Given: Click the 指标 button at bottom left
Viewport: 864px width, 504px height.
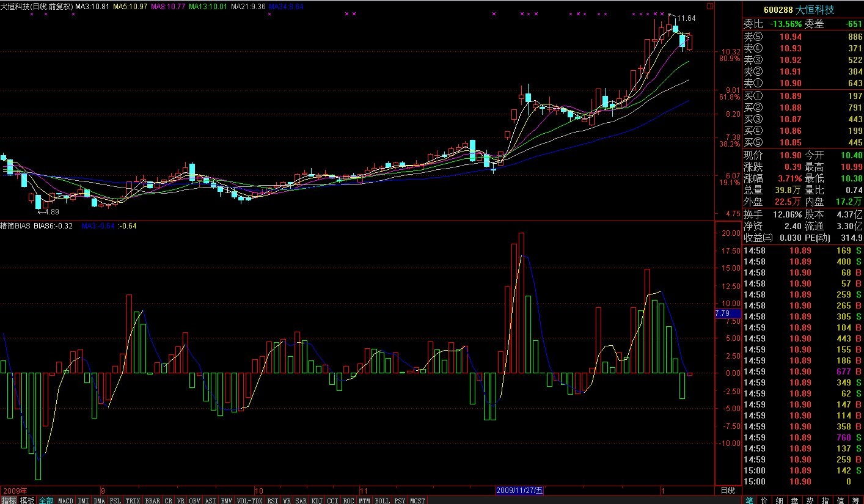Looking at the screenshot, I should click(9, 500).
